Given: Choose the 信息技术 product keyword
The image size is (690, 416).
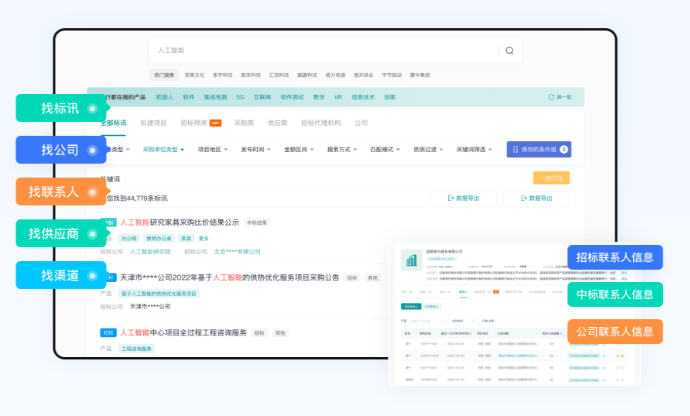Looking at the screenshot, I should [x=363, y=97].
